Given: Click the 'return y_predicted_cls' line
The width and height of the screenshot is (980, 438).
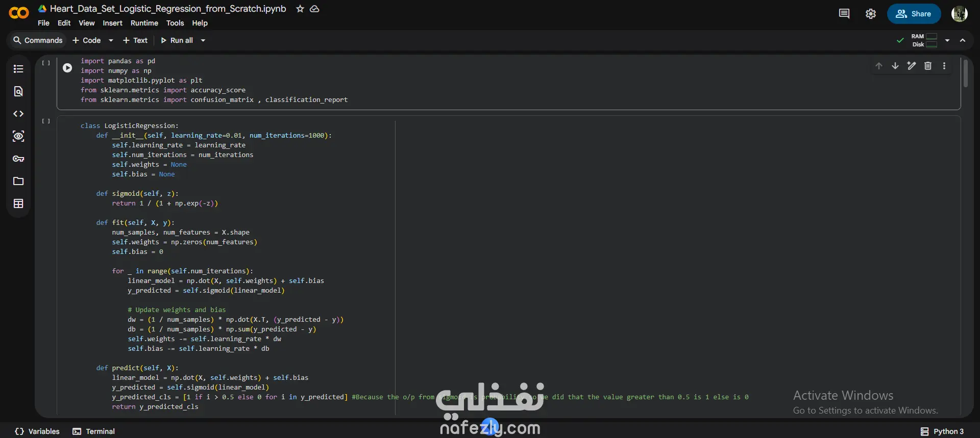Looking at the screenshot, I should [155, 407].
